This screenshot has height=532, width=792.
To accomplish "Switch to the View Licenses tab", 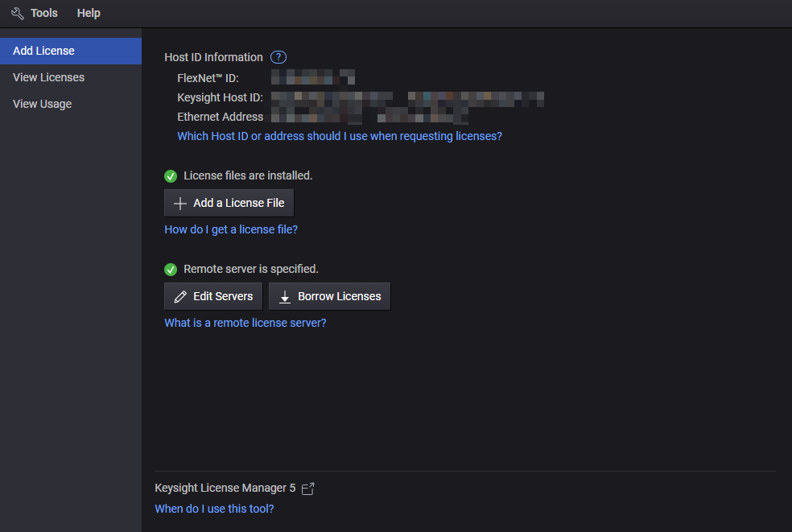I will (x=48, y=77).
